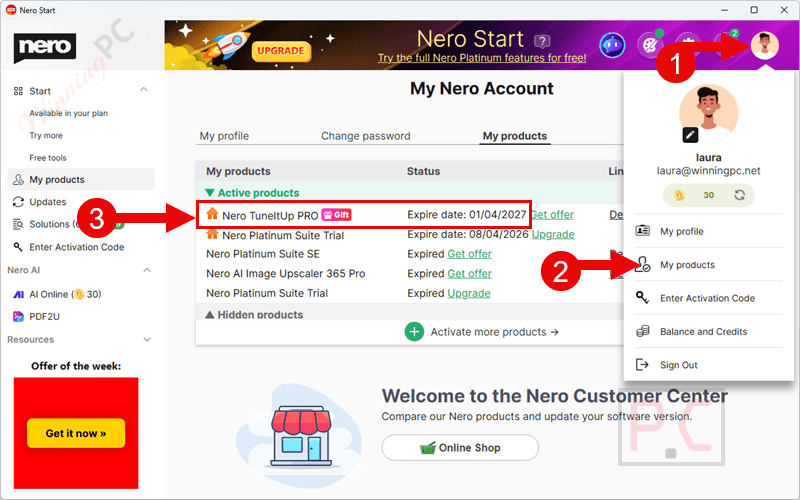Viewport: 800px width, 500px height.
Task: Open Enter Activation Code in sidebar
Action: click(77, 247)
